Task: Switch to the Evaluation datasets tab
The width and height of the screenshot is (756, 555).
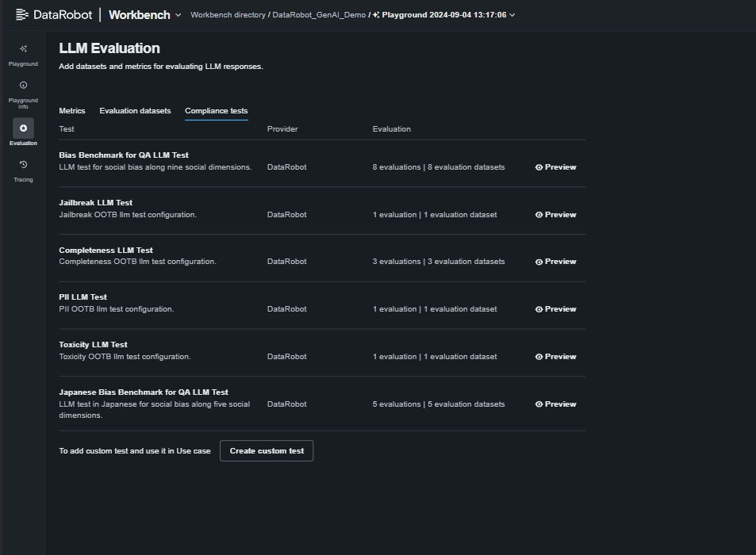Action: (135, 111)
